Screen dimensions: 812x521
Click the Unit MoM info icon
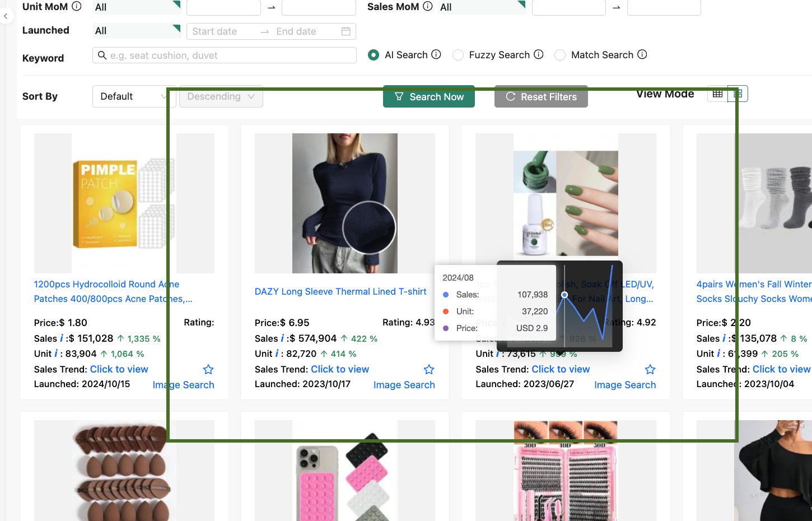coord(76,6)
